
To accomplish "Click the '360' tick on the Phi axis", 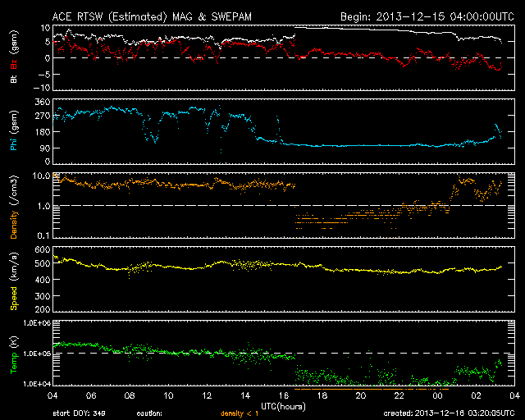I will [x=43, y=102].
